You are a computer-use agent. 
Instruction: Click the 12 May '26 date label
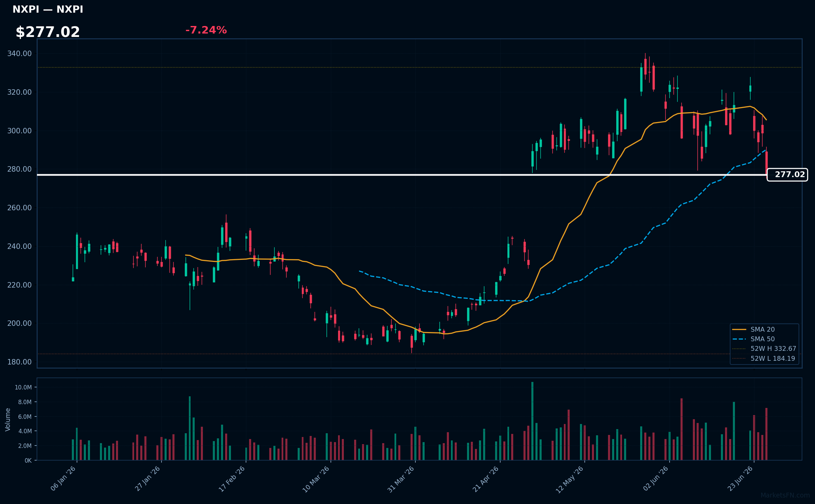point(570,479)
